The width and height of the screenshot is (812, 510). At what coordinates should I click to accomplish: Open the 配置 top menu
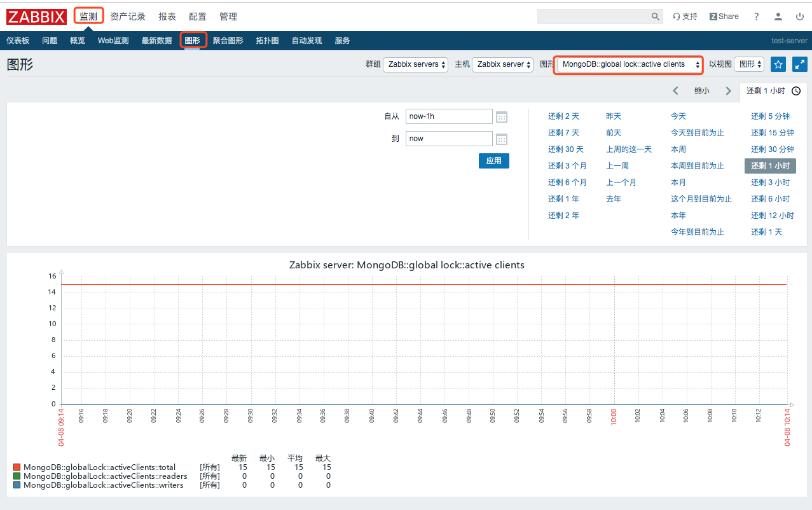coord(198,17)
